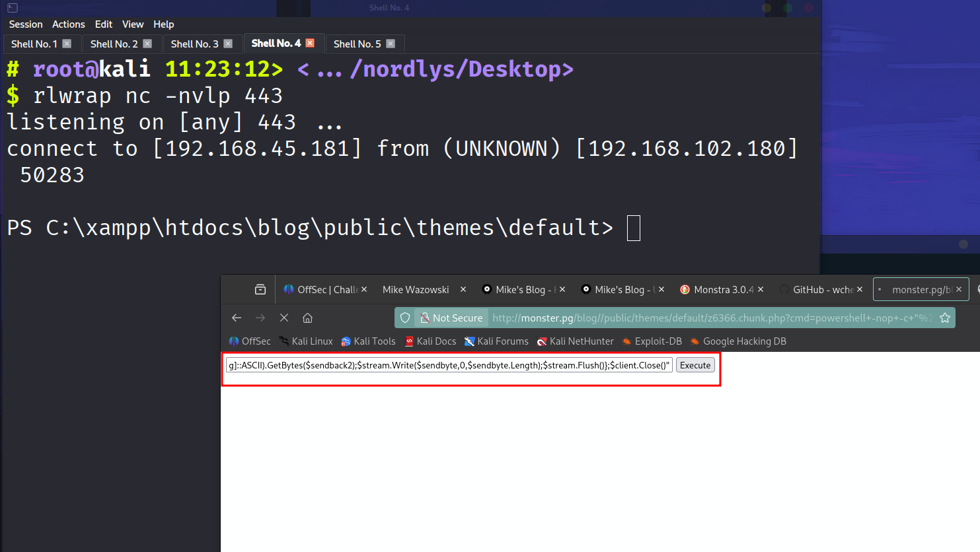
Task: Open the Google Hacking DB bookmark
Action: click(x=738, y=341)
